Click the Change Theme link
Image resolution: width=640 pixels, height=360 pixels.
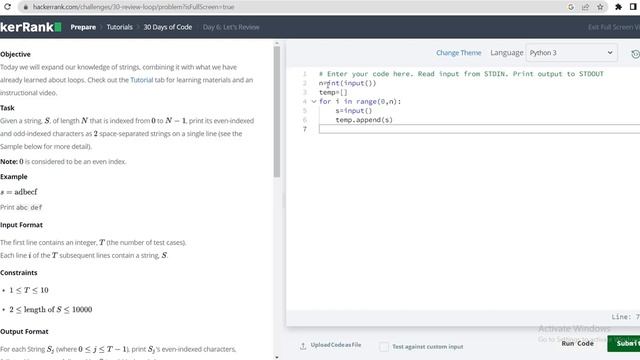tap(458, 53)
